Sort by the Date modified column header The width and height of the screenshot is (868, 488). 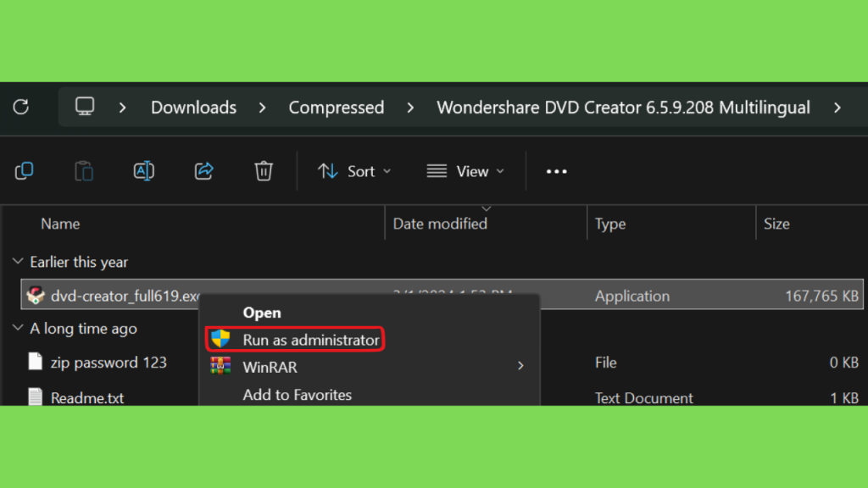(x=440, y=224)
